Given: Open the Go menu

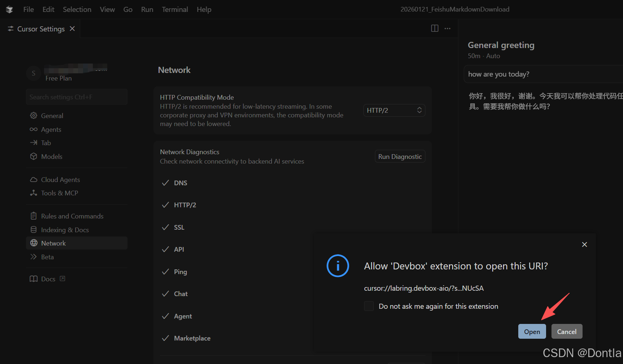Looking at the screenshot, I should (128, 9).
